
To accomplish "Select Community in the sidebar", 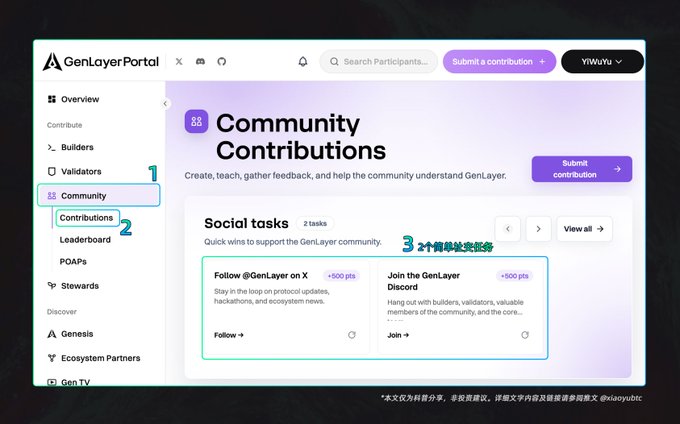I will point(99,196).
